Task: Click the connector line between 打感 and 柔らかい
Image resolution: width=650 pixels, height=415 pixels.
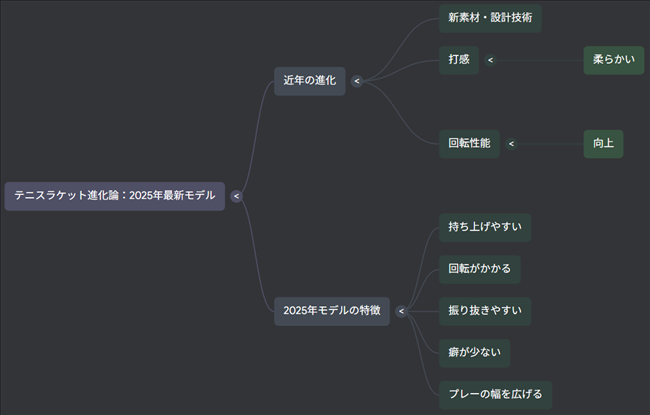Action: (540, 60)
